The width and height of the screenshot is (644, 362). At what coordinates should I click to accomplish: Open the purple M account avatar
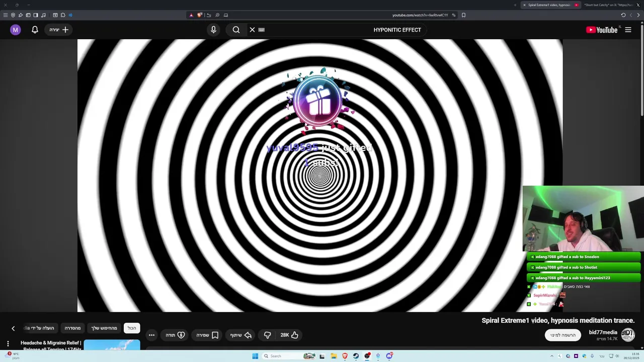click(15, 30)
